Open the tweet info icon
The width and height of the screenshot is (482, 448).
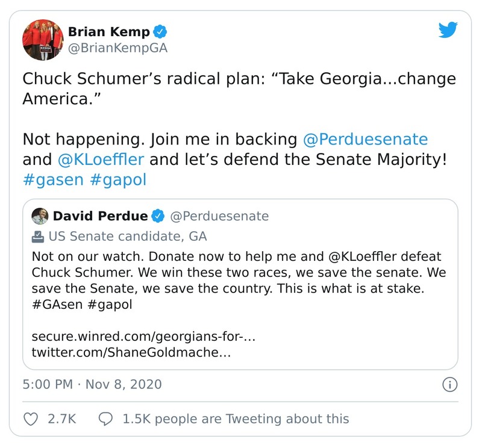point(449,384)
